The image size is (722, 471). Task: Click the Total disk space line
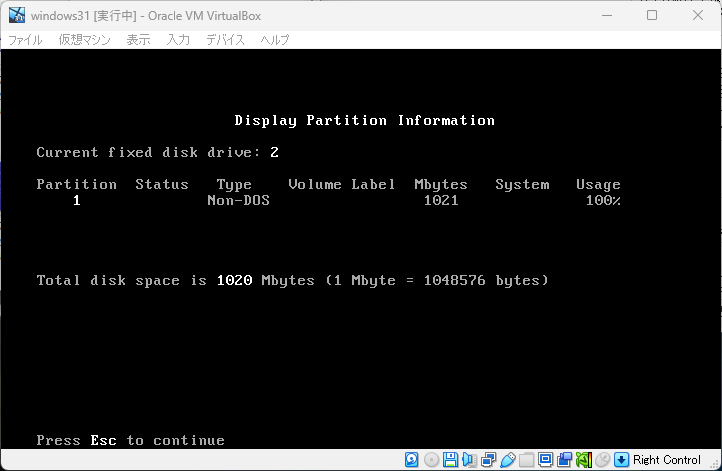tap(292, 280)
